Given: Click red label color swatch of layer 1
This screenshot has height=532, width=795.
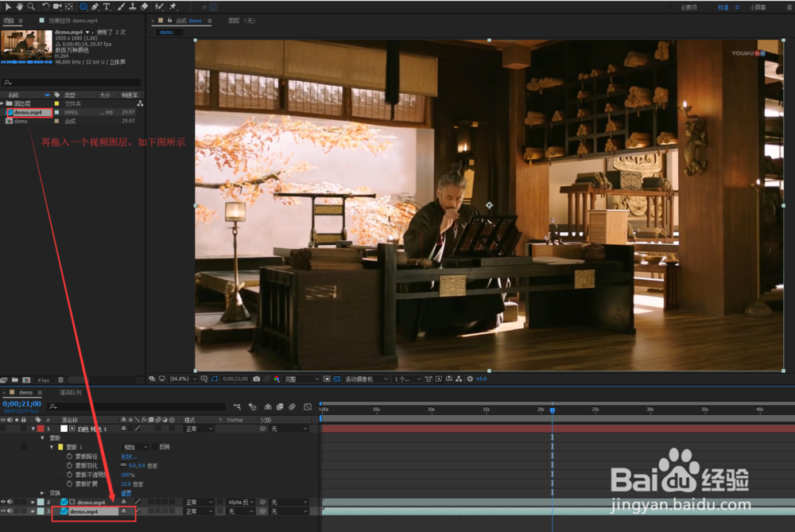Looking at the screenshot, I should [41, 429].
